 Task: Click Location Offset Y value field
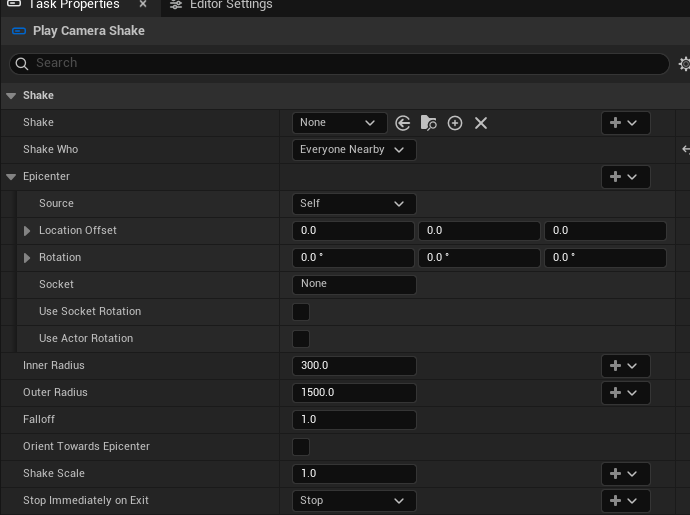tap(479, 231)
